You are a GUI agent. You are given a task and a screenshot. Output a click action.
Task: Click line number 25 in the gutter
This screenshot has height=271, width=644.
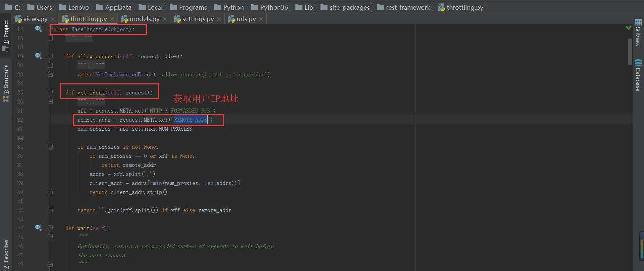tap(20, 92)
